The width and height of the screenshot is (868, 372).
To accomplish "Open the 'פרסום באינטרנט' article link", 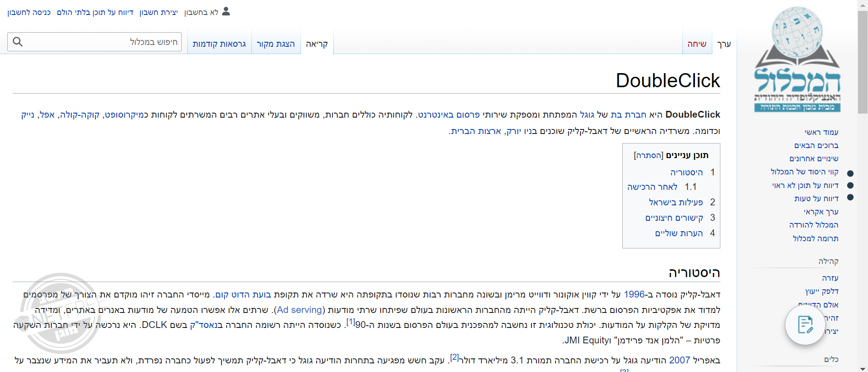I will (448, 115).
